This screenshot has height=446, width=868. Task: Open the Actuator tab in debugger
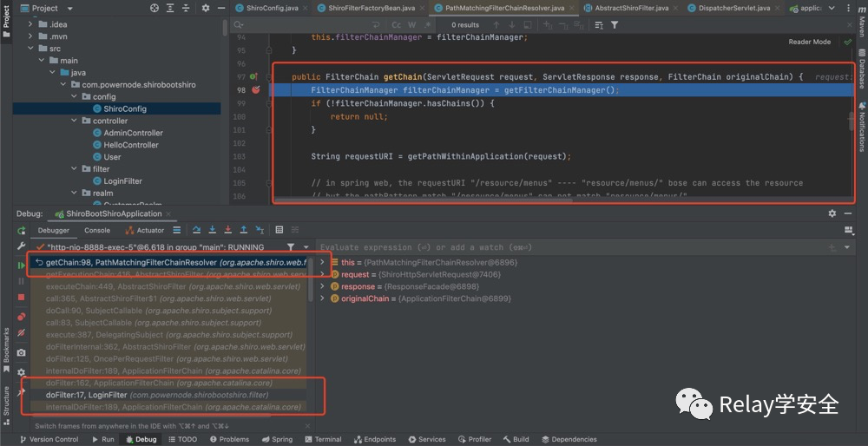145,230
